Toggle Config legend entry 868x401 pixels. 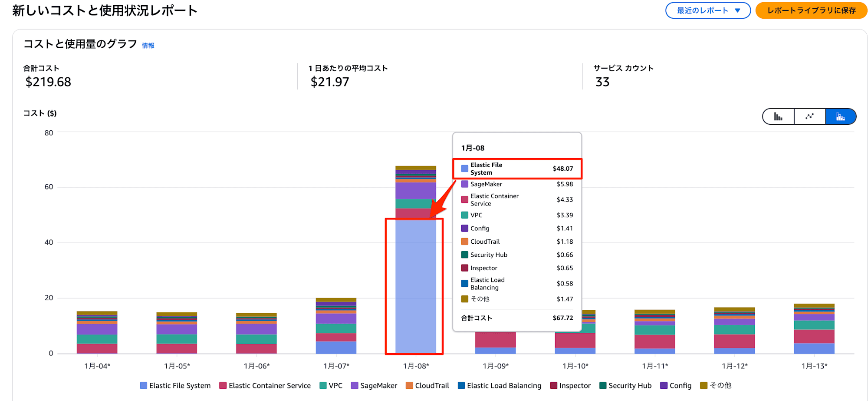pos(676,385)
